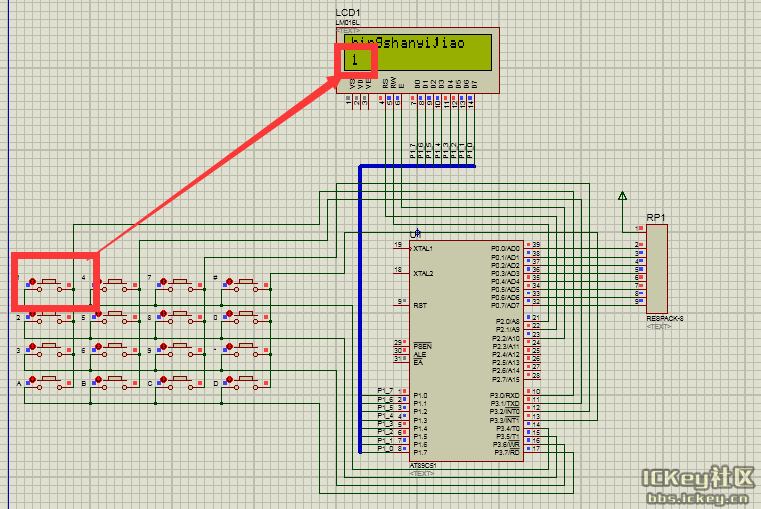Click the RW pin label on the LCD
Screen dimensions: 761x509
point(393,82)
